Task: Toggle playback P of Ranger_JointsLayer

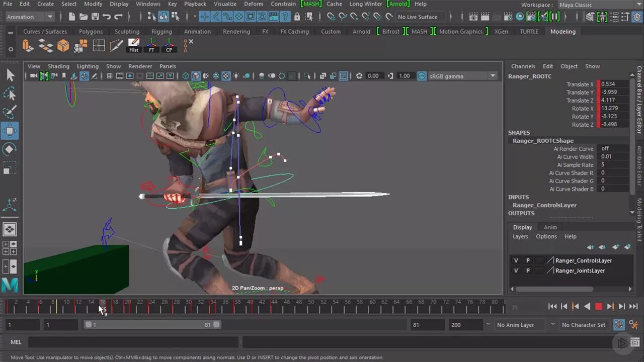Action: tap(528, 270)
